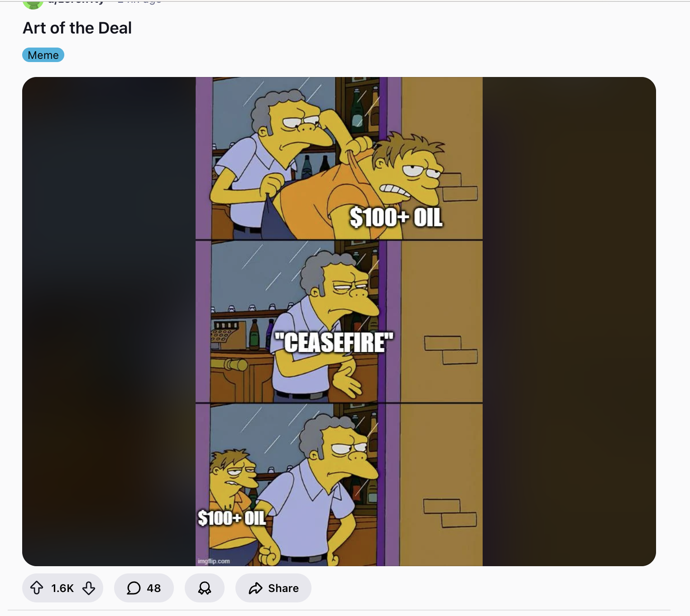
Task: Click the imgflip.com watermark on the meme
Action: click(214, 561)
